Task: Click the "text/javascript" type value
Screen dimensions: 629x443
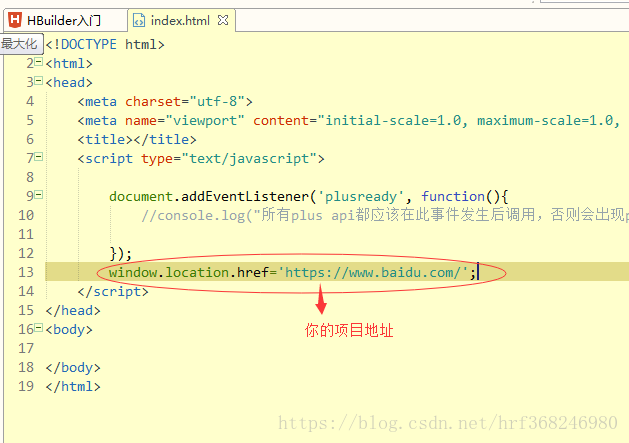Action: coord(249,159)
